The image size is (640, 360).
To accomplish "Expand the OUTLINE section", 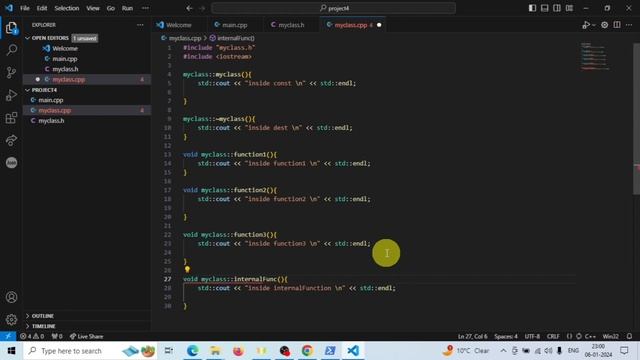I will 42,316.
